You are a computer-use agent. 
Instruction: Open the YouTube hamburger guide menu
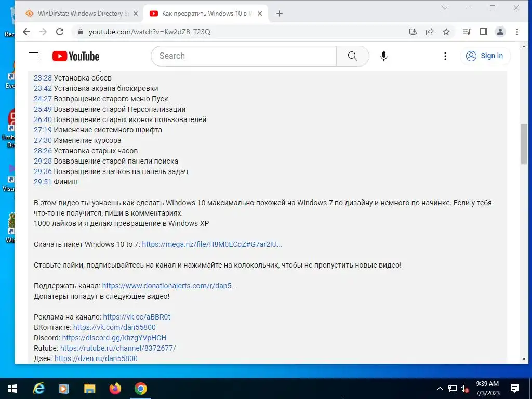coord(34,56)
